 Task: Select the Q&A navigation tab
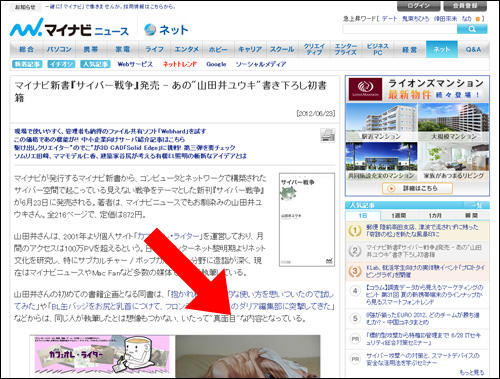473,49
